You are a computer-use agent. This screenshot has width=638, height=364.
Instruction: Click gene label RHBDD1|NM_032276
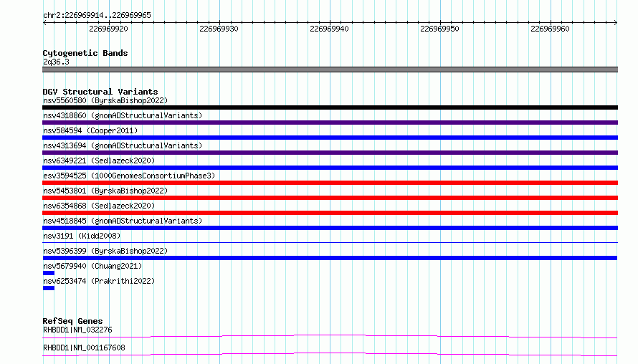click(x=77, y=330)
